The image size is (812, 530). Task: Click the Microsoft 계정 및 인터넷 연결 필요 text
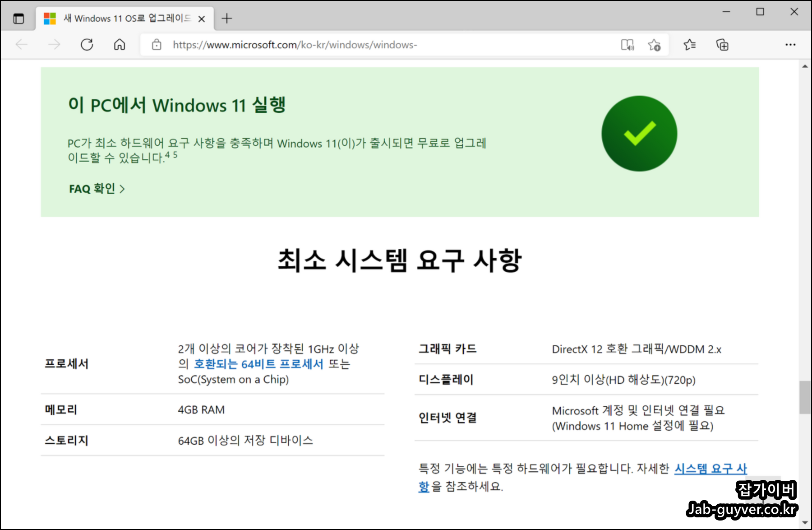click(638, 410)
